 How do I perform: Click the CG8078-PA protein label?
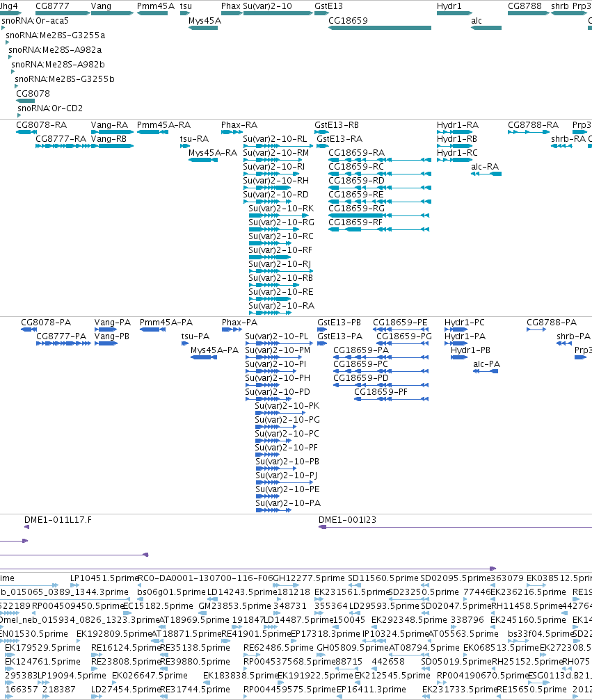46,323
